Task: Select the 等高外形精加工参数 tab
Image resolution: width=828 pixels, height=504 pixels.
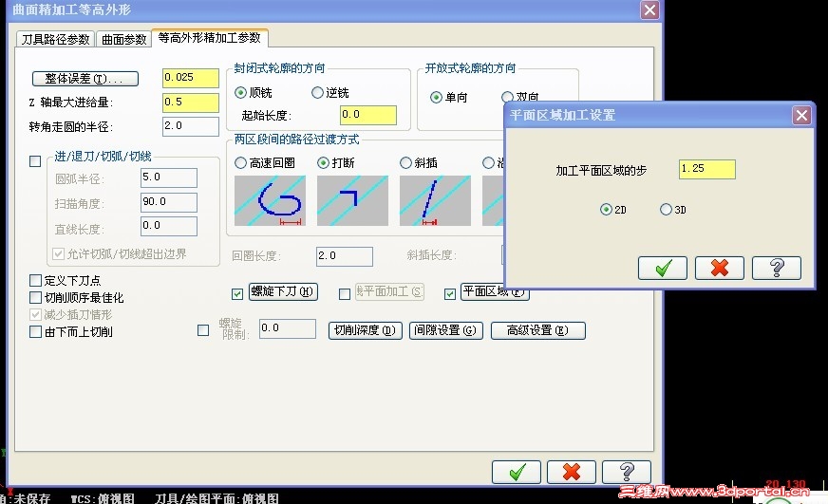Action: (210, 38)
